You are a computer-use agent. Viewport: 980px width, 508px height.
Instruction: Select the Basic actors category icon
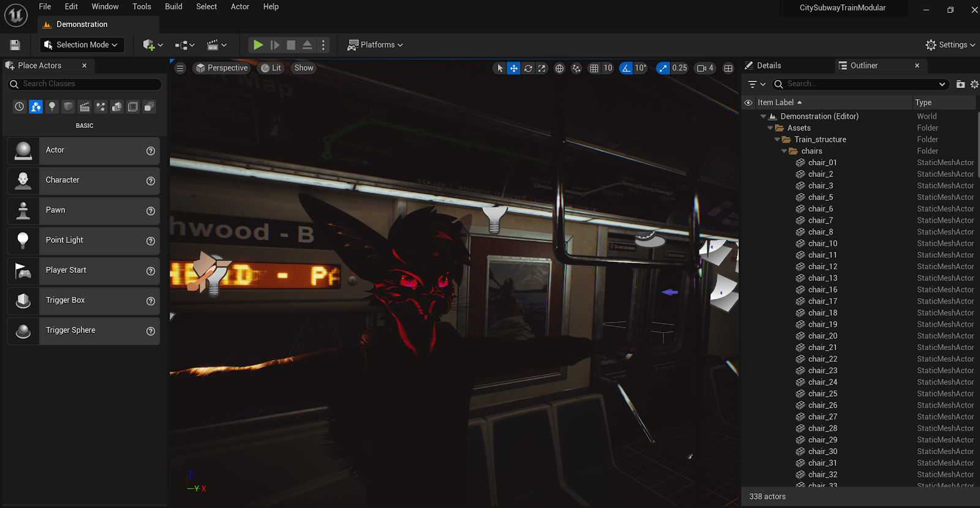(x=36, y=106)
